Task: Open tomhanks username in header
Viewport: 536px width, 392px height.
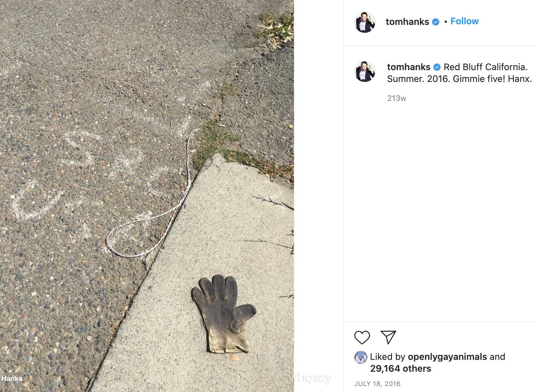Action: click(407, 22)
